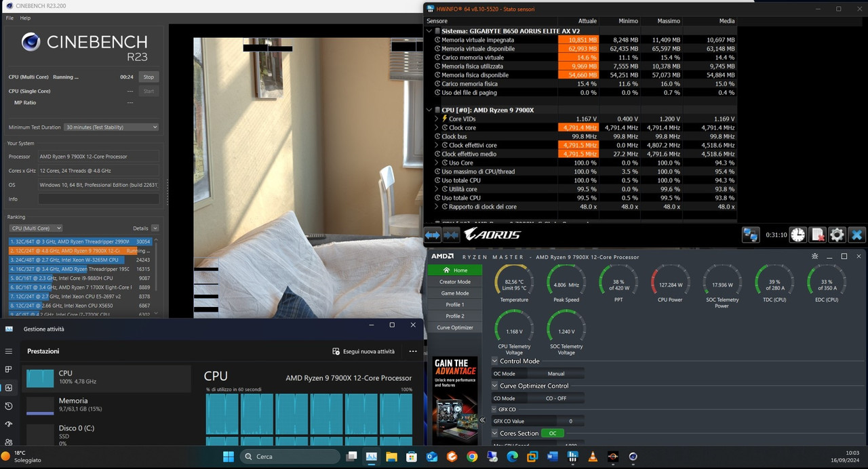Image resolution: width=868 pixels, height=469 pixels.
Task: Click Start for CPU Single Core test
Action: coord(149,91)
